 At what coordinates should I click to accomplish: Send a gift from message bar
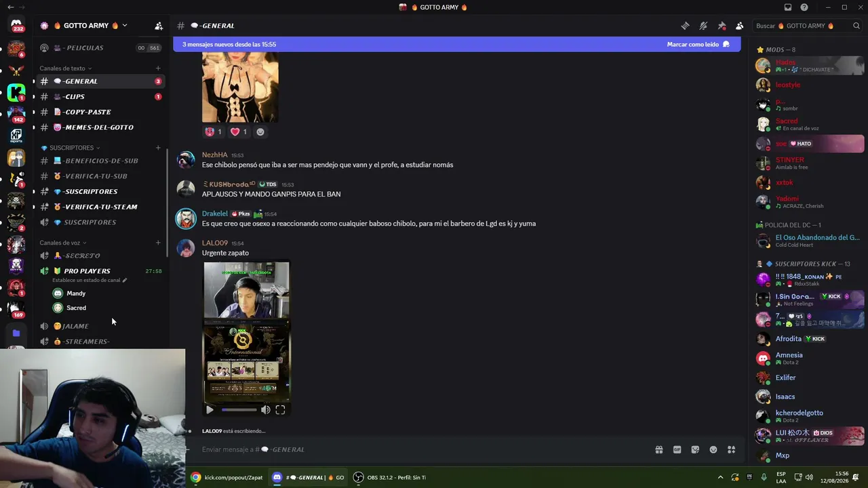tap(658, 449)
